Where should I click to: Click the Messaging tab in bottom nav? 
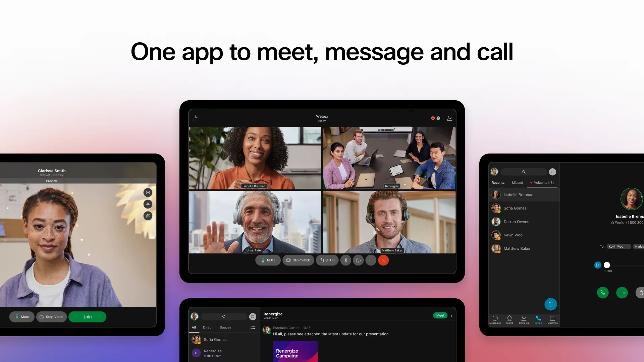pos(495,319)
